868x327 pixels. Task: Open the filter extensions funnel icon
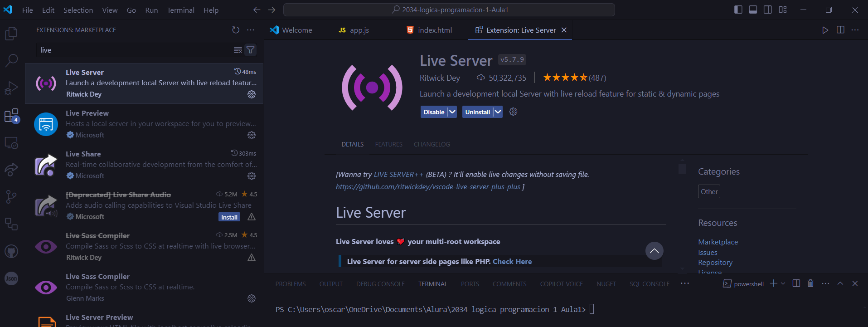click(250, 50)
